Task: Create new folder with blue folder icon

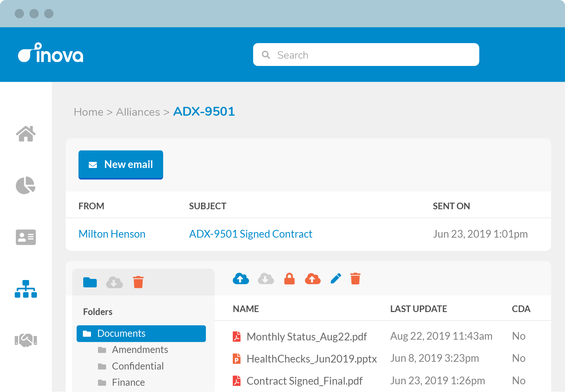Action: (x=90, y=282)
